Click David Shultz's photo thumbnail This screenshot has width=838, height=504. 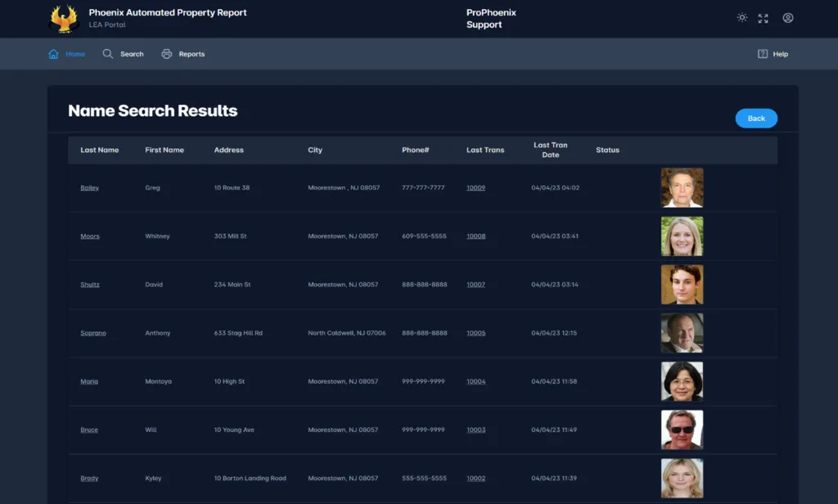click(x=682, y=285)
